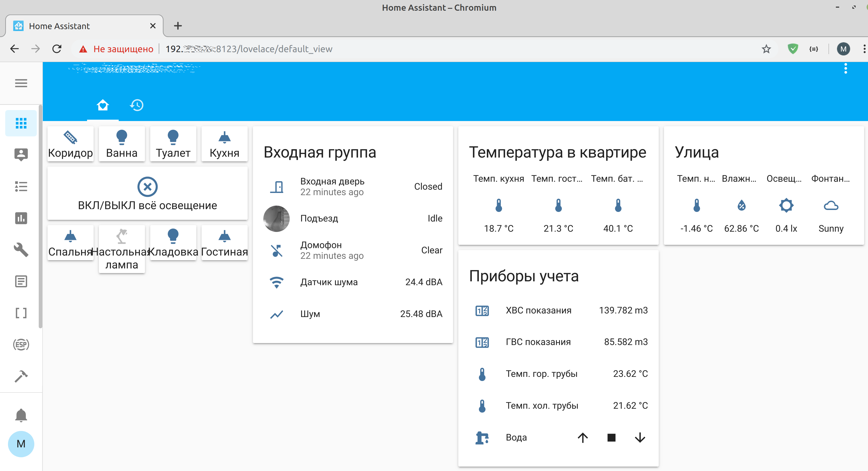The image size is (868, 471).
Task: Click the Туалет light bulb icon
Action: 173,138
